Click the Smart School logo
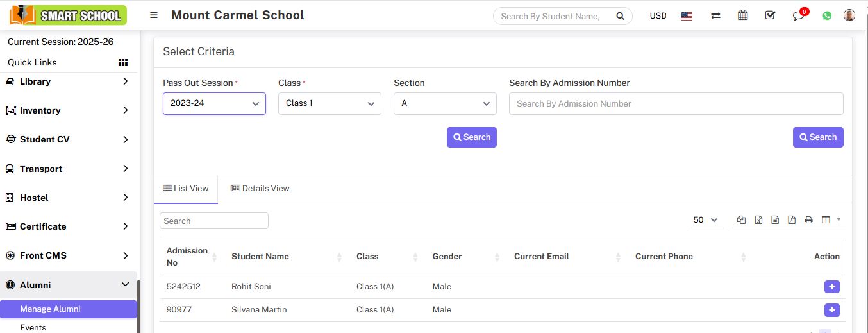The width and height of the screenshot is (868, 333). tap(68, 15)
